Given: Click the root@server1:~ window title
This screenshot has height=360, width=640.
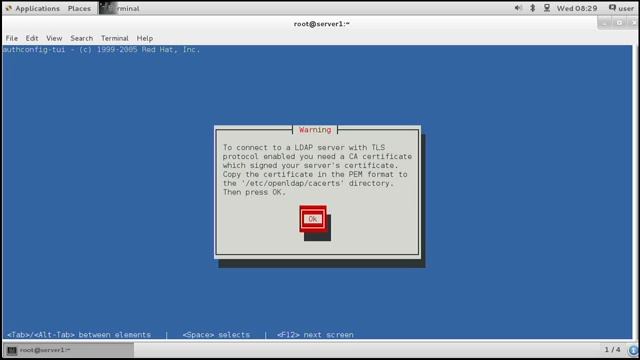Looking at the screenshot, I should 322,24.
